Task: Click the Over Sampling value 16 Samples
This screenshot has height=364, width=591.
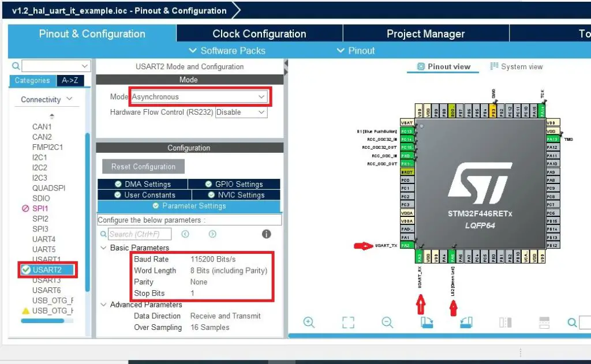Action: tap(210, 328)
